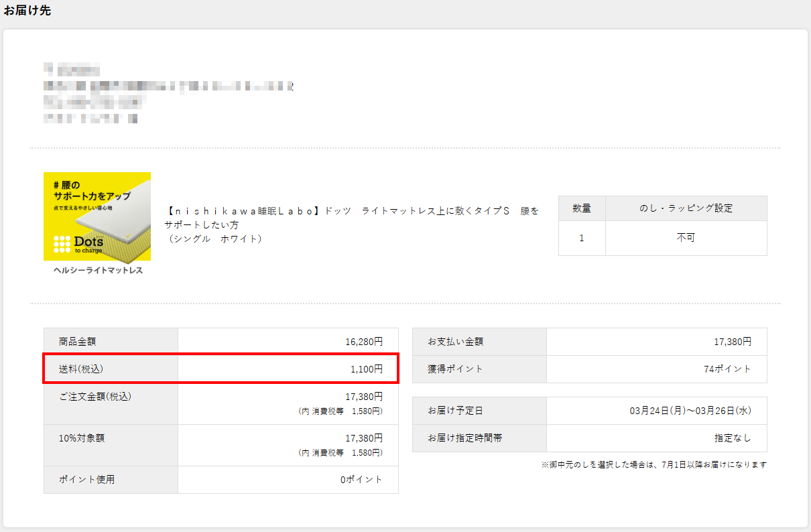Open the nishikawa睡眠Labo product name link
This screenshot has width=811, height=532.
(352, 211)
